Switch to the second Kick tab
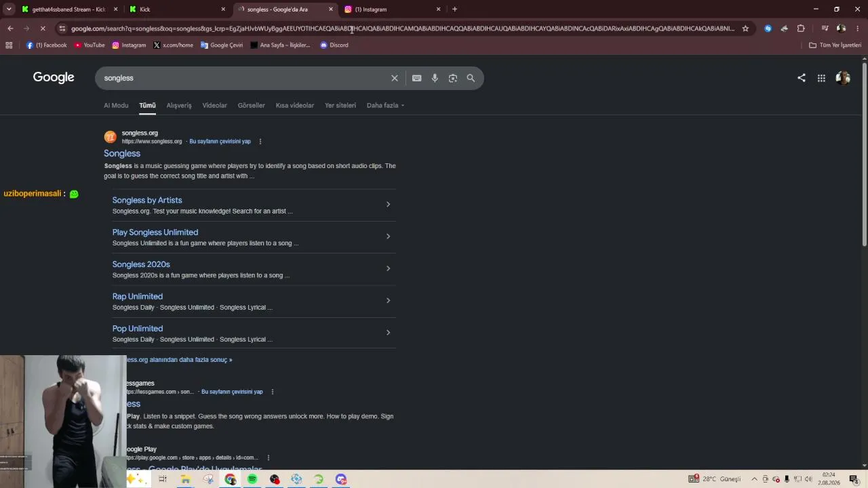 click(178, 9)
